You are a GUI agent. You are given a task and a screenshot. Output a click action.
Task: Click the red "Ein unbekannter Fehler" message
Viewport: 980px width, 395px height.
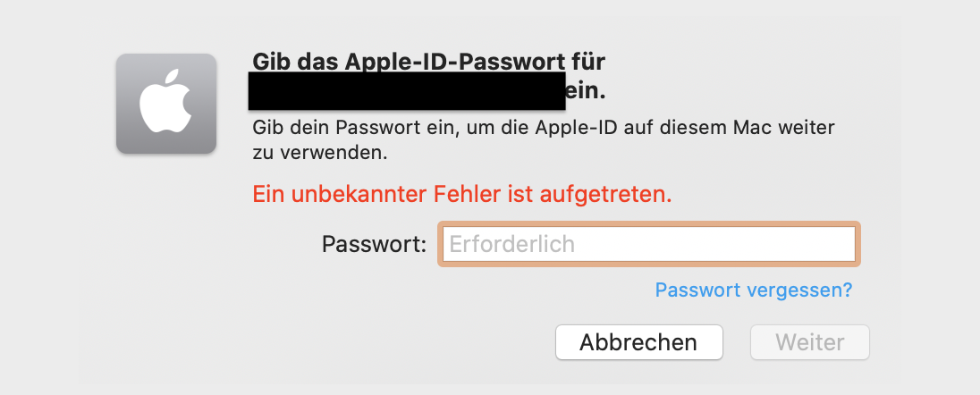(x=462, y=193)
